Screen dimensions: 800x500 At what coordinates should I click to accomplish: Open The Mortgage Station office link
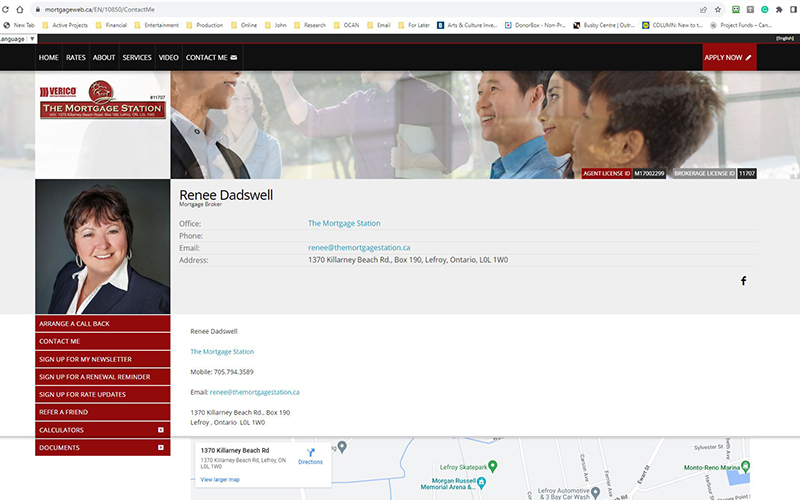pos(344,223)
